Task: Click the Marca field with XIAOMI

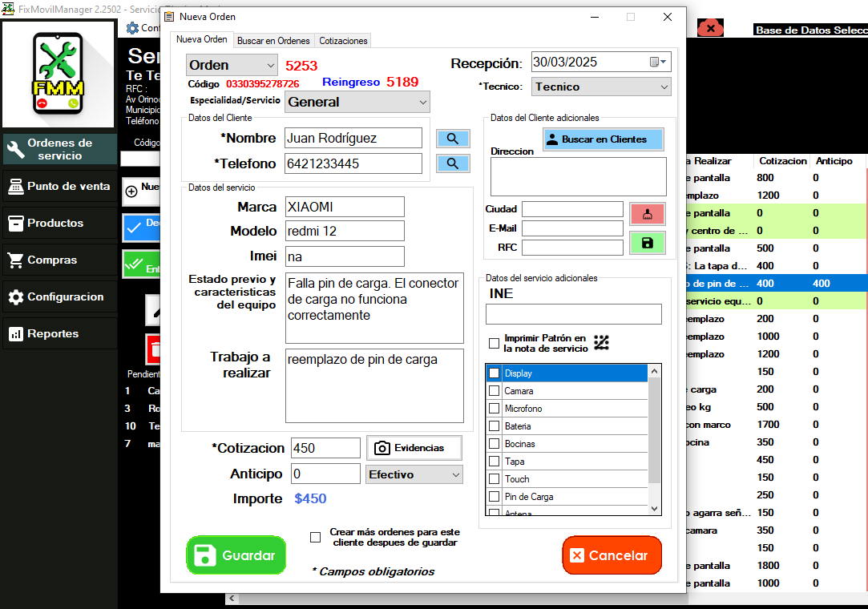Action: point(345,207)
